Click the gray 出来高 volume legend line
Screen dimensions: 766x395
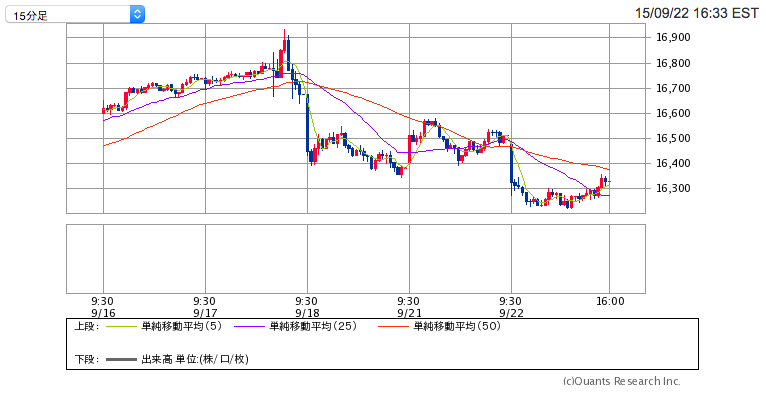pos(122,360)
